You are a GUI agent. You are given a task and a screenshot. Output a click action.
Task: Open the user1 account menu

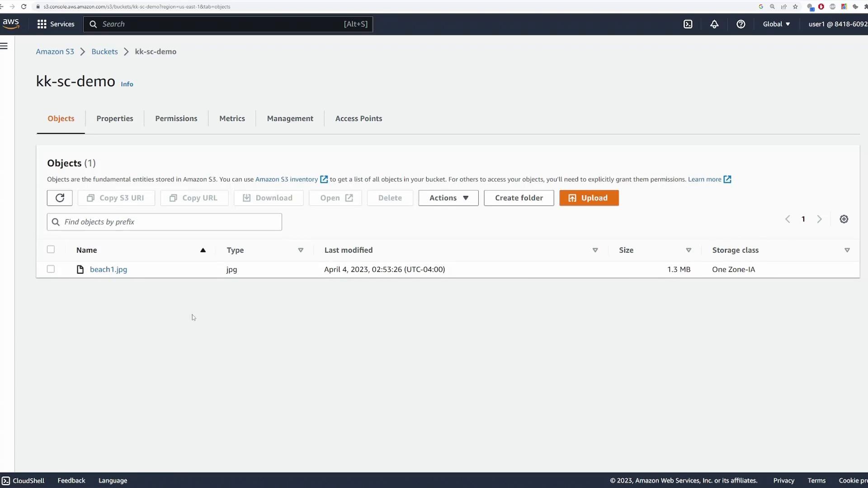[838, 24]
